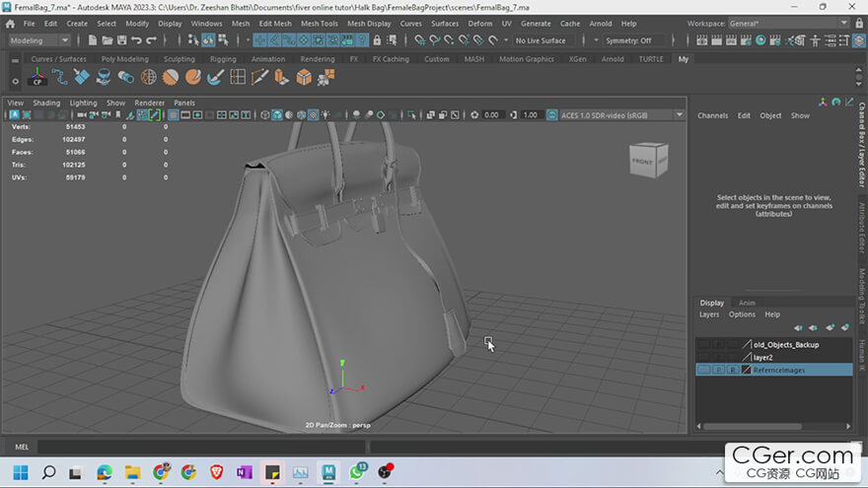Toggle the P playback box of ReferenceImages layer
This screenshot has height=488, width=868.
pos(718,370)
